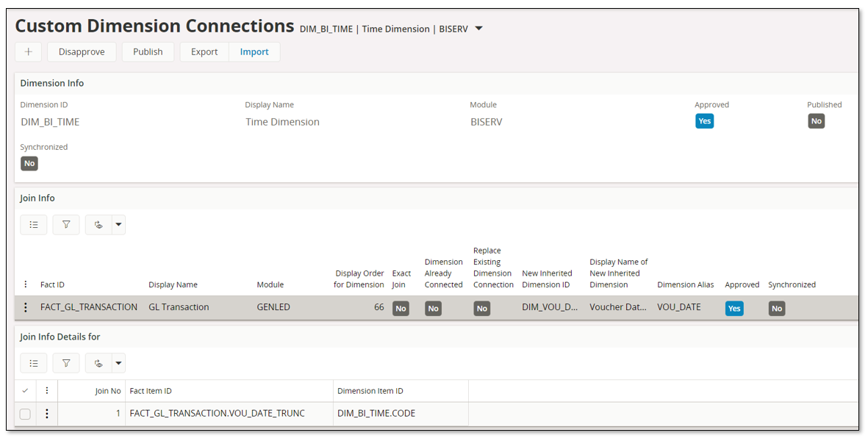The width and height of the screenshot is (868, 438).
Task: Open the filter icon in Join Info Details toolbar
Action: tap(66, 362)
